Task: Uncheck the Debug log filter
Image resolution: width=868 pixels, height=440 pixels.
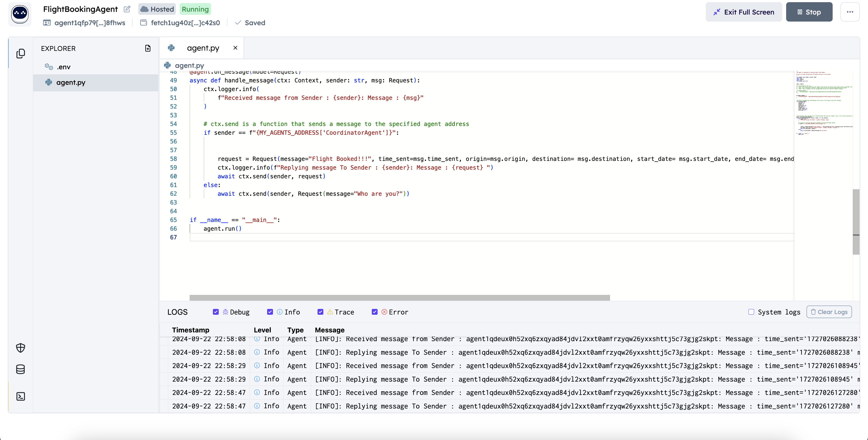Action: tap(216, 312)
